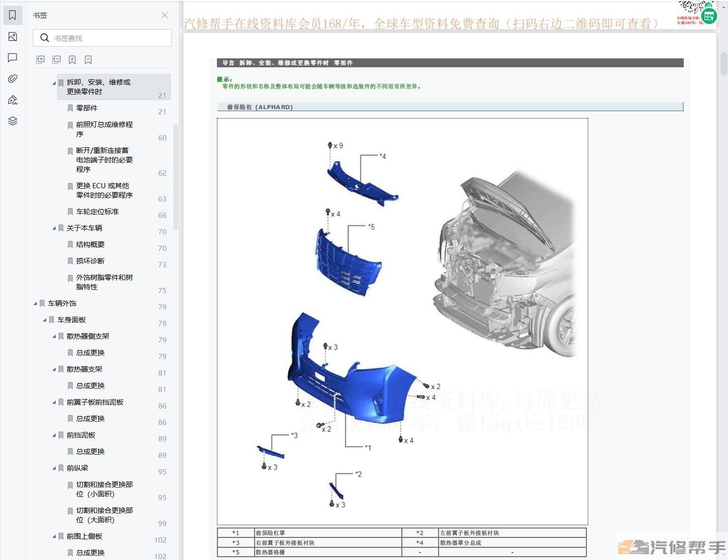The image size is (728, 560).
Task: Open the layers panel icon
Action: [x=13, y=121]
